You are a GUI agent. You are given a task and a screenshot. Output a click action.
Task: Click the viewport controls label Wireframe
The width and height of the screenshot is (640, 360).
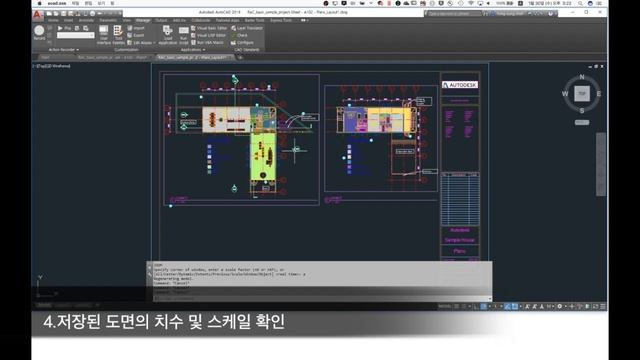60,66
